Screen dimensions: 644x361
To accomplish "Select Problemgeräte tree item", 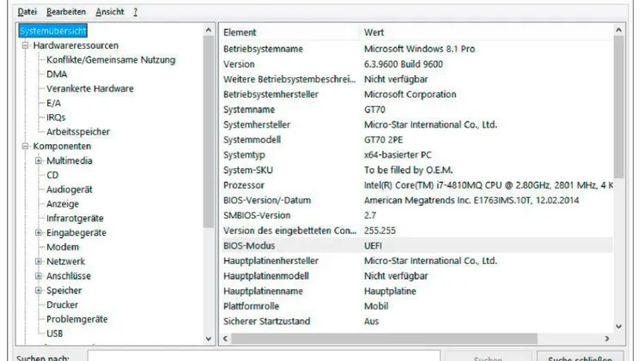I will pyautogui.click(x=76, y=319).
